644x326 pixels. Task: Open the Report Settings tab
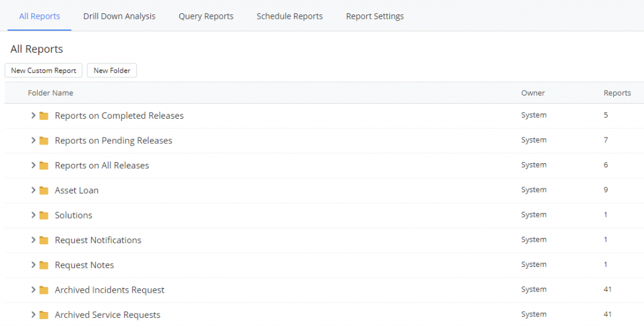[375, 16]
